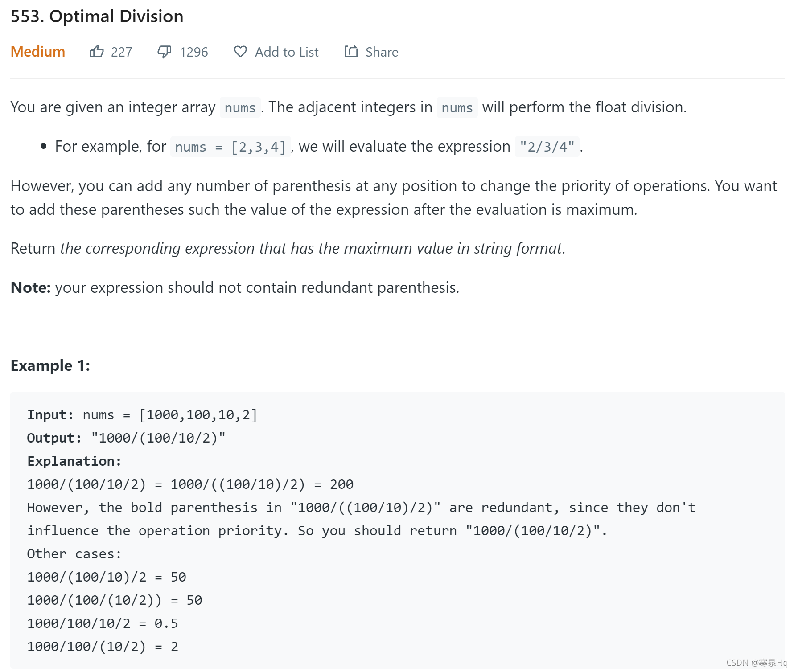
Task: Click the "2/3/4" expression code snippet
Action: (x=547, y=147)
